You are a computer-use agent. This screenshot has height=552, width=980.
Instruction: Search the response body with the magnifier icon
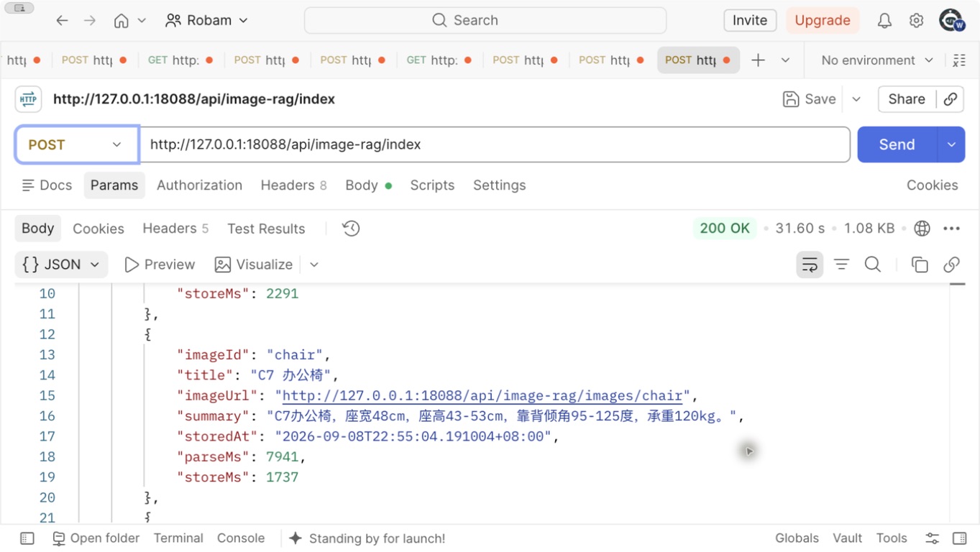click(x=873, y=264)
